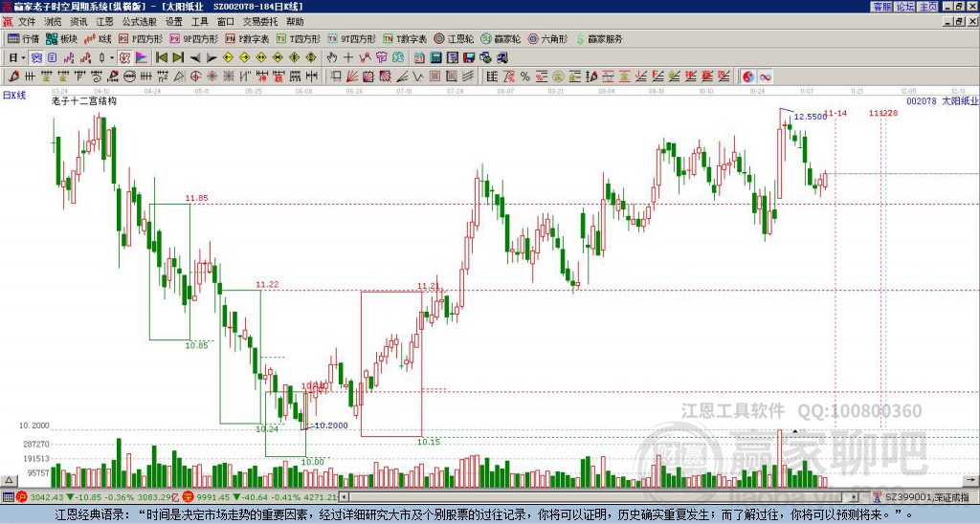Jump to first bar with skip-back arrow
This screenshot has width=980, height=524.
(161, 57)
